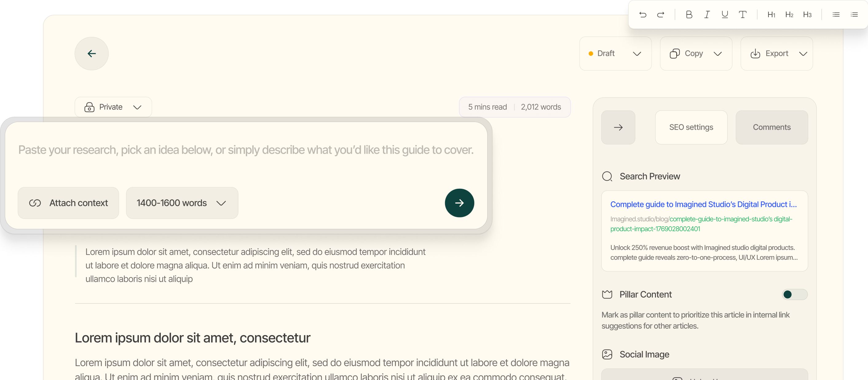Screen dimensions: 868x380
Task: Apply Heading 2 formatting
Action: [789, 14]
